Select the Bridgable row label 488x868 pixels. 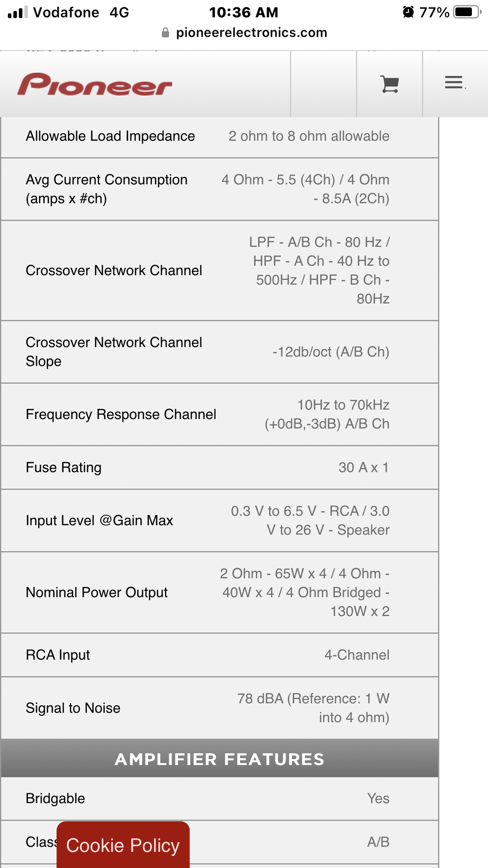click(55, 798)
